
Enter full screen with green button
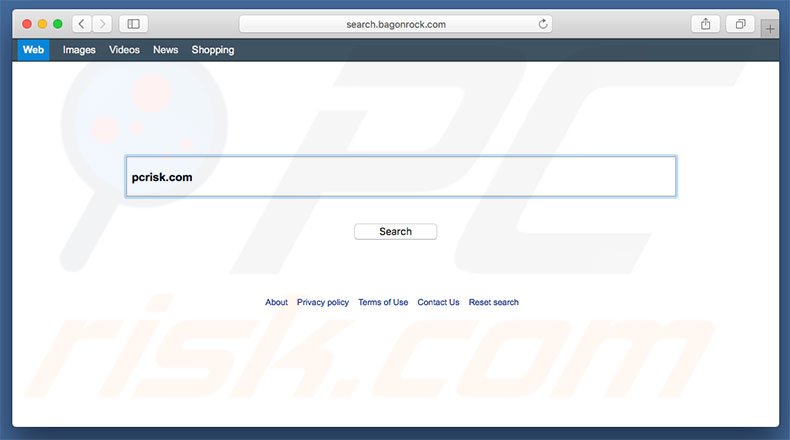tap(58, 24)
